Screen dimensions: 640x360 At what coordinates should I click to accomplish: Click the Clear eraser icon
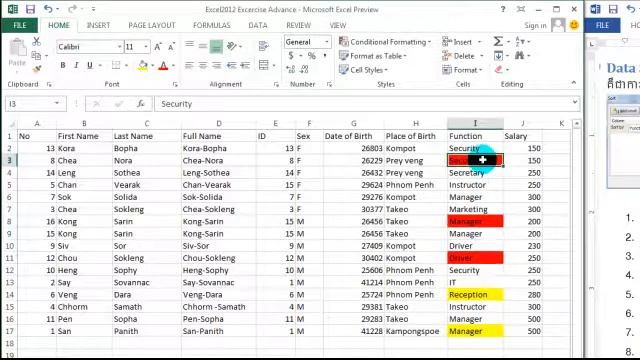498,69
